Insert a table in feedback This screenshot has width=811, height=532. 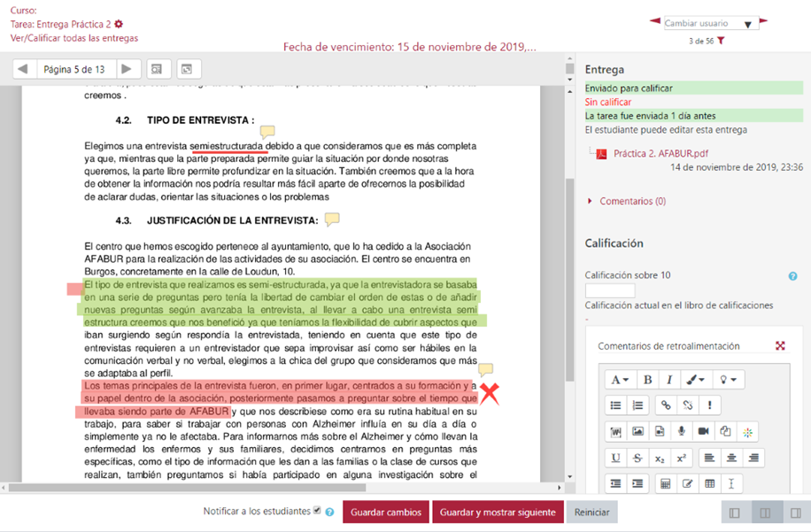pos(710,483)
